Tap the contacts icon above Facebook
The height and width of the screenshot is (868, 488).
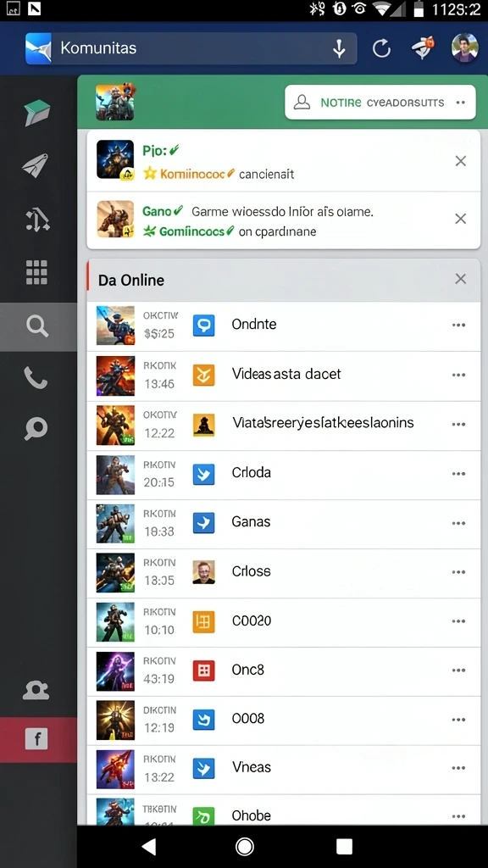[36, 689]
